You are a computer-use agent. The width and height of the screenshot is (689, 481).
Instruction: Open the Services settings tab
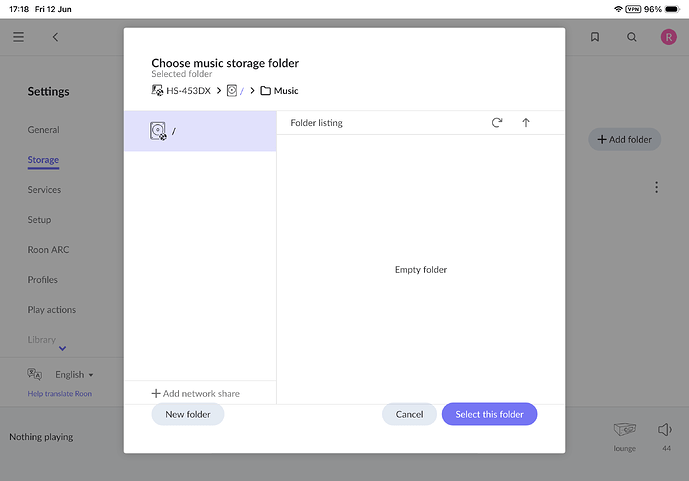click(44, 190)
